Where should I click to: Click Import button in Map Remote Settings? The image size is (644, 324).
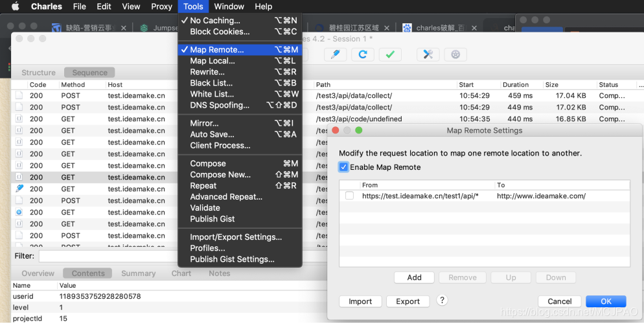point(360,301)
